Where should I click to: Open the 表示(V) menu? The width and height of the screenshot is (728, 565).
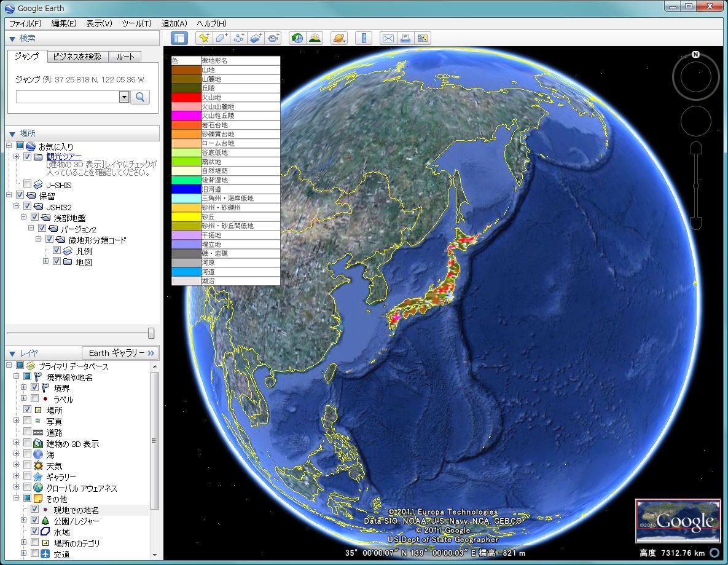(x=99, y=23)
